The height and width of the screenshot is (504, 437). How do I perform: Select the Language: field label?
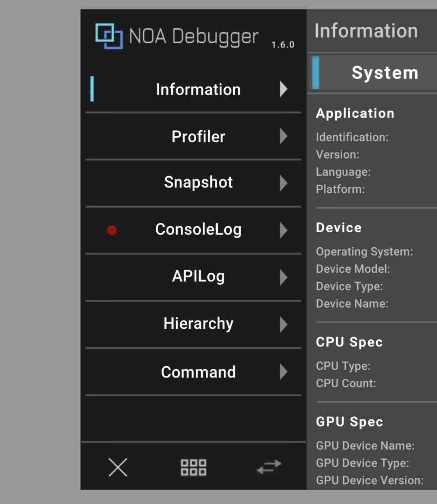pyautogui.click(x=343, y=172)
